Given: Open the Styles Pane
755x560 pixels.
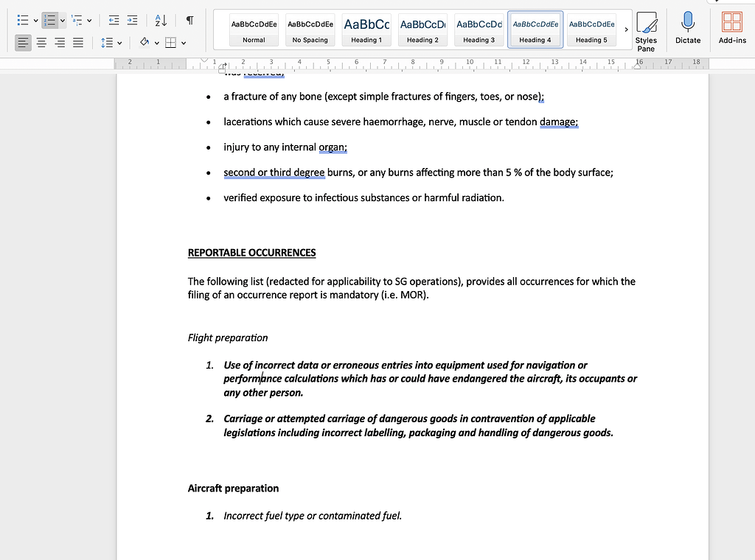Looking at the screenshot, I should pos(646,29).
